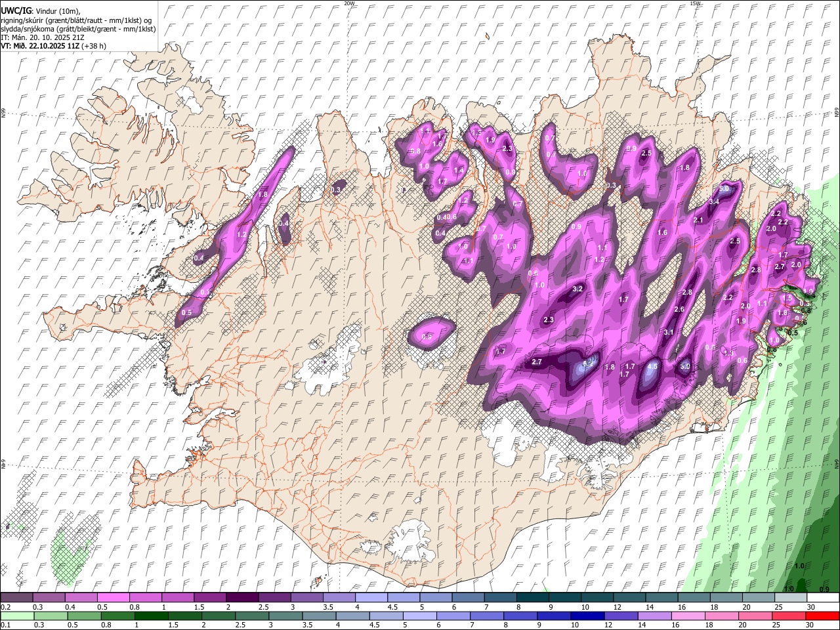Click the 'slydda/snjókoma (grátt/bleikt/grænt' header line
The height and width of the screenshot is (630, 840).
pyautogui.click(x=78, y=29)
